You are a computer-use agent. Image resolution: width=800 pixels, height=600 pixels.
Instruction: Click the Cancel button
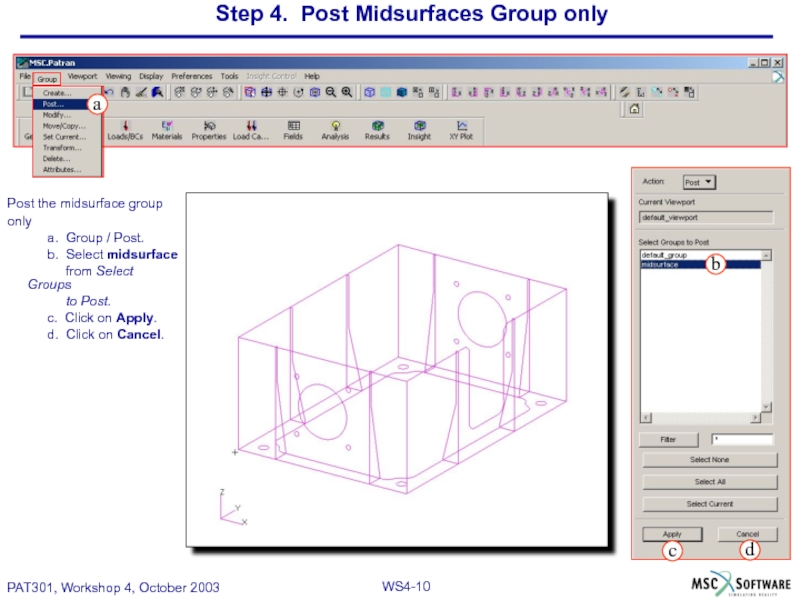point(747,534)
